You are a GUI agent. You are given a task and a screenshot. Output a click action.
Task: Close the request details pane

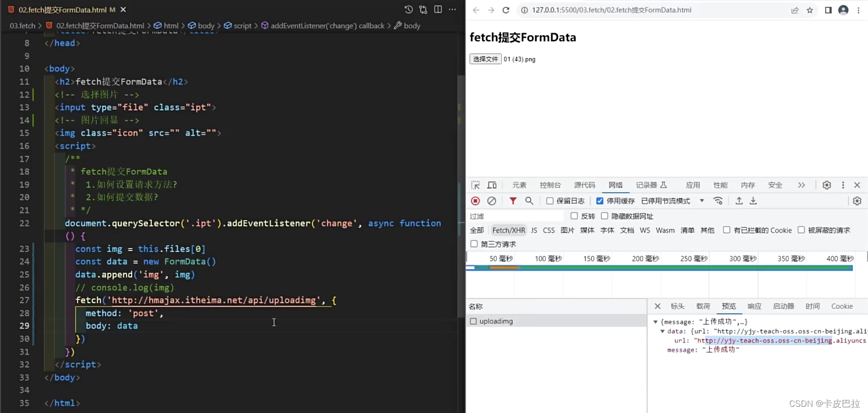(x=657, y=306)
